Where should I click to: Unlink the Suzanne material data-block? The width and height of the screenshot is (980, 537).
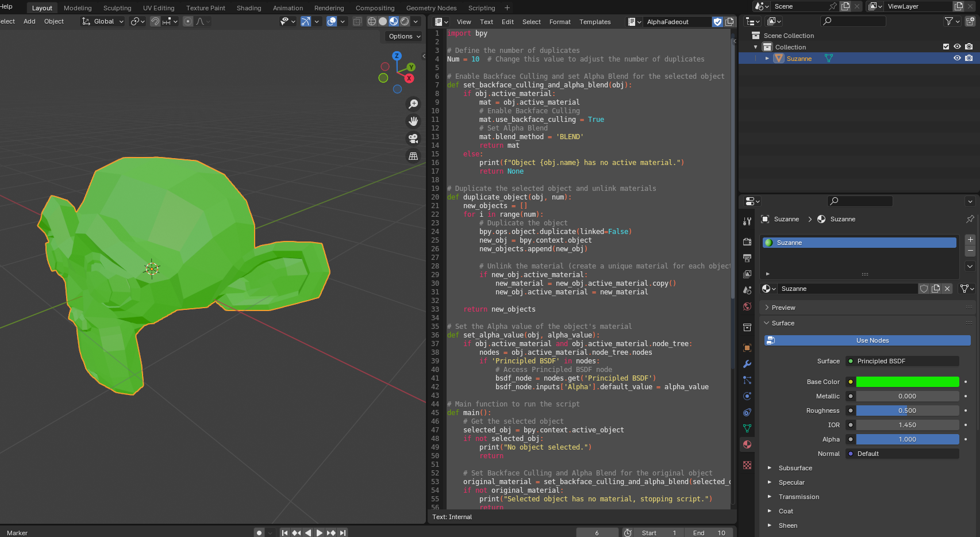tap(947, 289)
